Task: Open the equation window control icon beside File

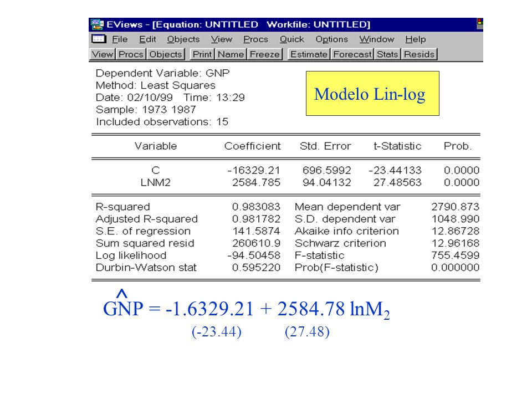Action: pyautogui.click(x=99, y=39)
